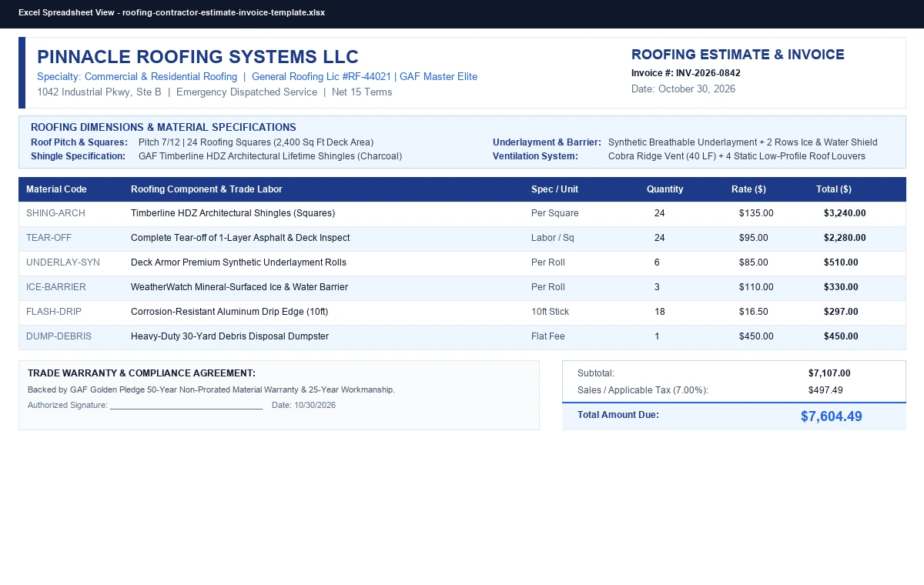Select the Labor / Sq unit cell
Image resolution: width=924 pixels, height=585 pixels.
click(x=553, y=238)
